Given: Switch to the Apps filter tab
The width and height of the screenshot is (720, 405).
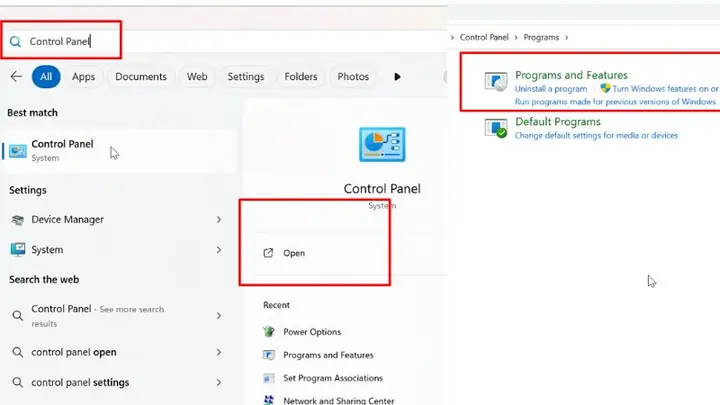Looking at the screenshot, I should [x=83, y=77].
